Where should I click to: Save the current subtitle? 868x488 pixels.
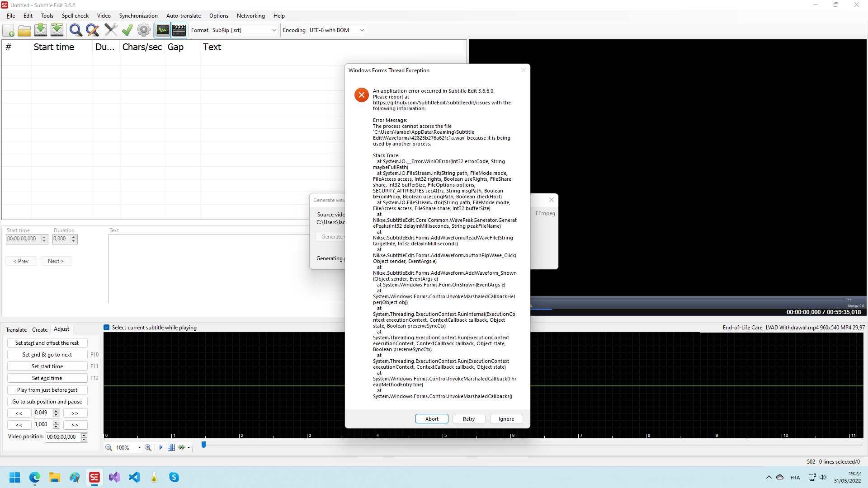tap(40, 30)
